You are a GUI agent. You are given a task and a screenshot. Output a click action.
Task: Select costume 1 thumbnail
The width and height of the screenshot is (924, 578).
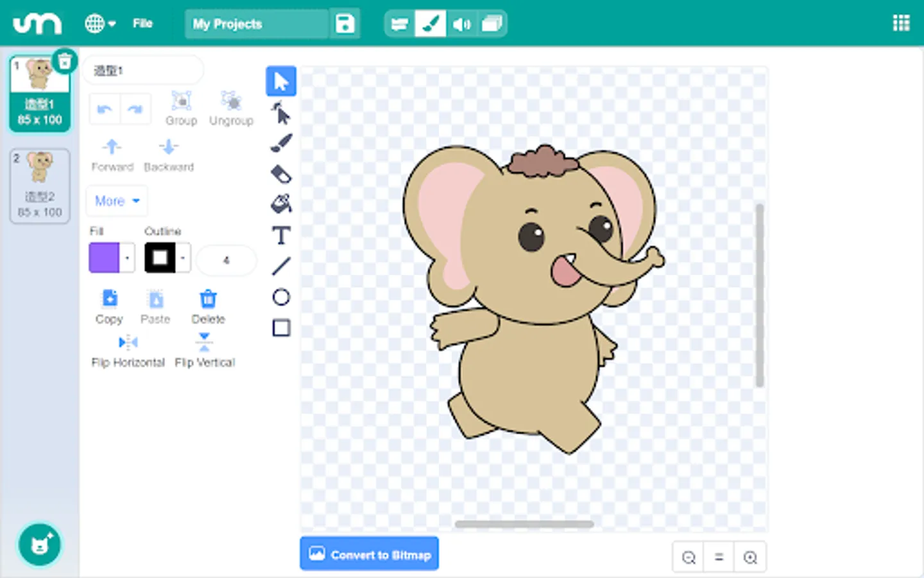(x=40, y=94)
